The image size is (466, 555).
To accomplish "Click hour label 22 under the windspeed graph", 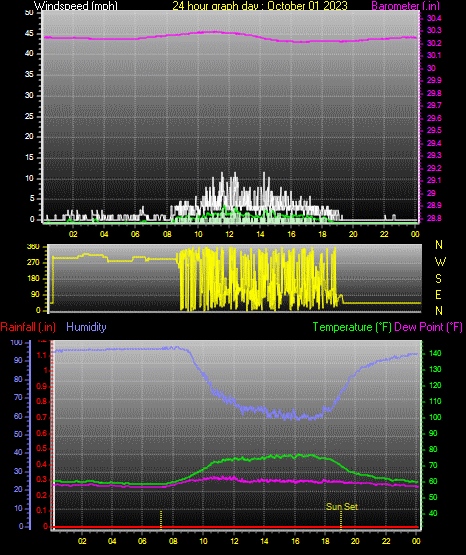I will [384, 234].
